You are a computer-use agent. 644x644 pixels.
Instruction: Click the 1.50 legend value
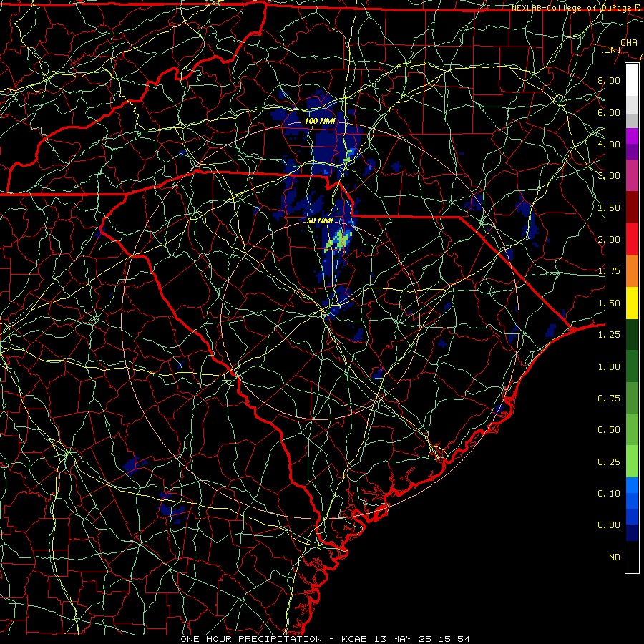click(609, 303)
